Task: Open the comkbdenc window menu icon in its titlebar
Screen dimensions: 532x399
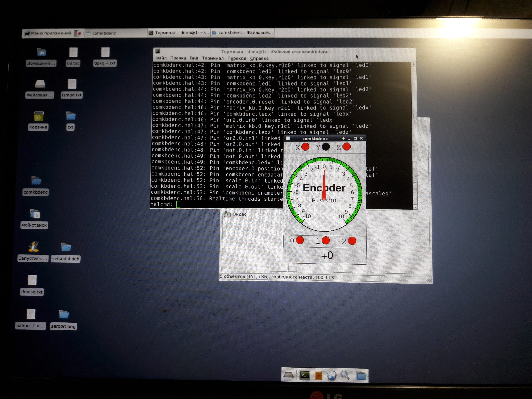Action: pos(288,138)
